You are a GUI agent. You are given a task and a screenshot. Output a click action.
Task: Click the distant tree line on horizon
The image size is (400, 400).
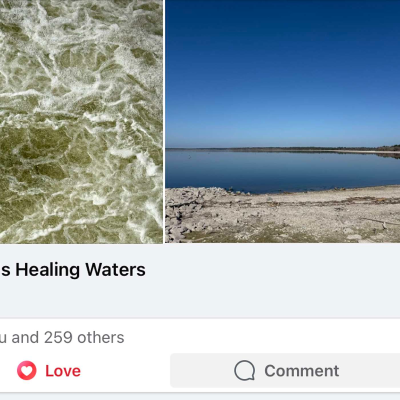click(x=283, y=149)
